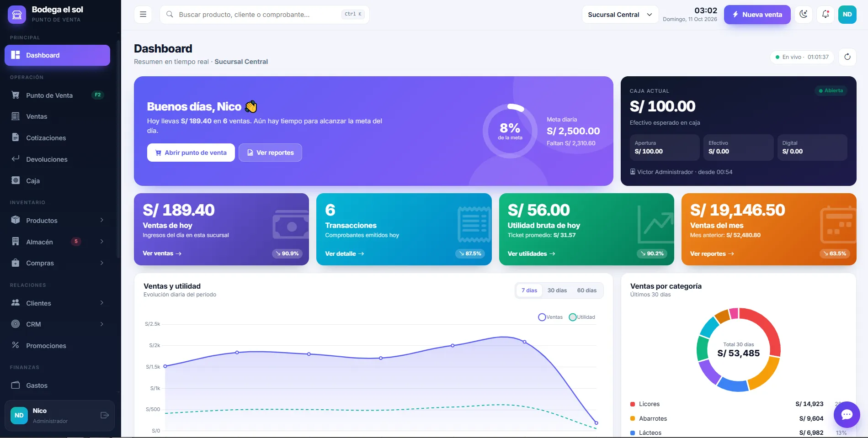The height and width of the screenshot is (438, 868).
Task: Toggle Utilidad series in chart legend
Action: pos(582,317)
